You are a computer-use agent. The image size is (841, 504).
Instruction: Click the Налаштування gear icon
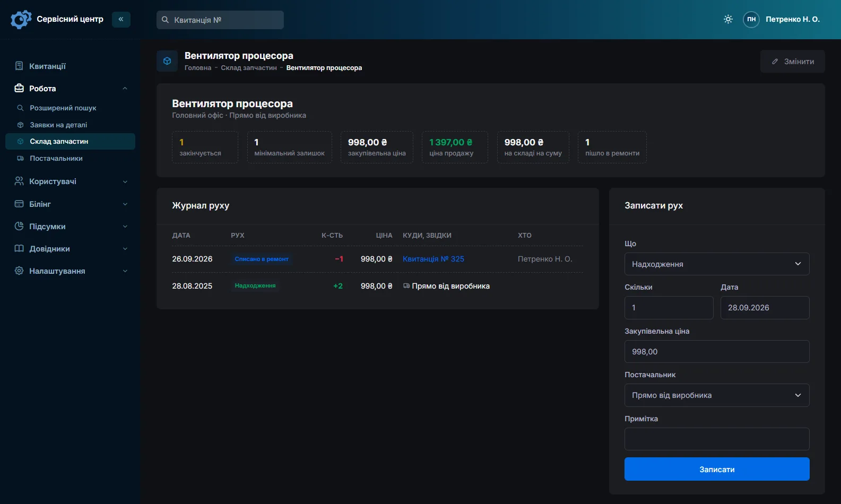19,271
